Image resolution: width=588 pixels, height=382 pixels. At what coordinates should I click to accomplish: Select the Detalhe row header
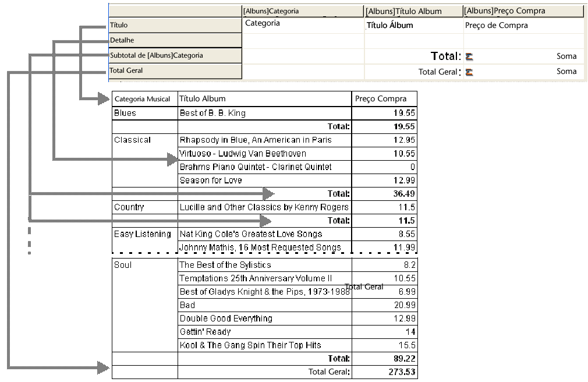175,40
